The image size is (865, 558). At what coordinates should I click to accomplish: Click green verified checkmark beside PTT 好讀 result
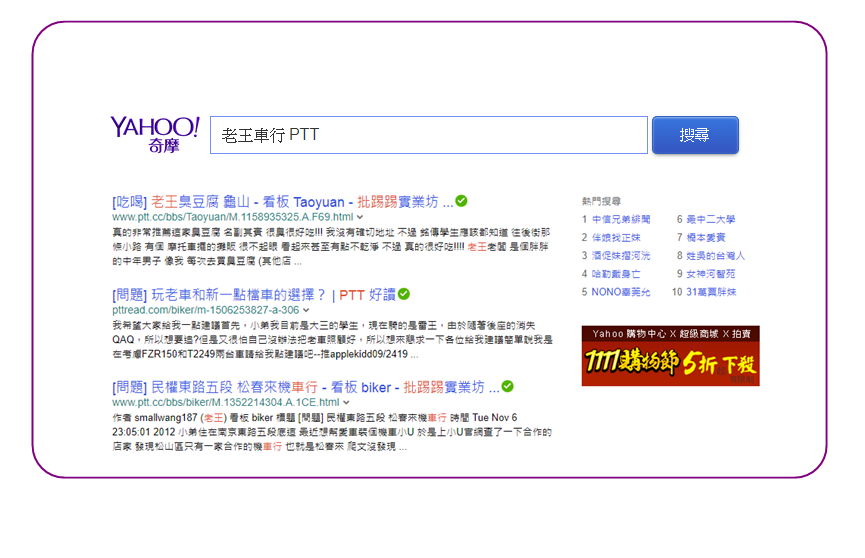404,294
